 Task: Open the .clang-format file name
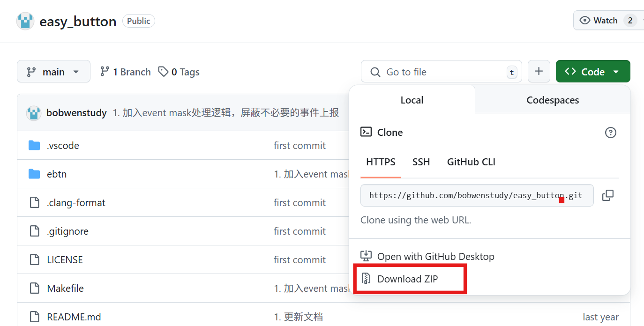[76, 203]
